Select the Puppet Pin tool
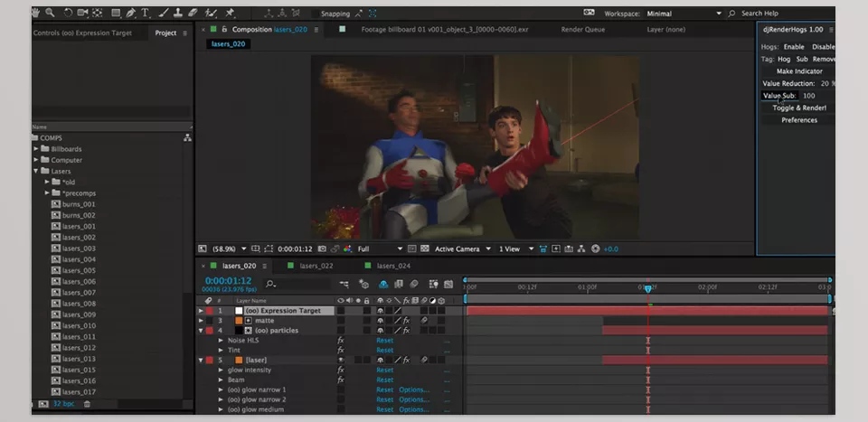868x422 pixels. pos(229,12)
